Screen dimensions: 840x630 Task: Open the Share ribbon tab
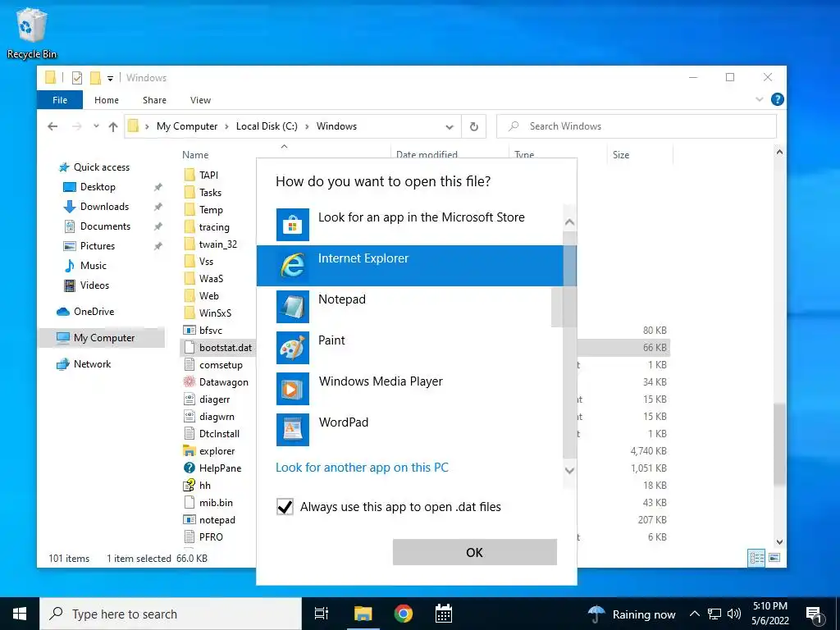(x=154, y=99)
